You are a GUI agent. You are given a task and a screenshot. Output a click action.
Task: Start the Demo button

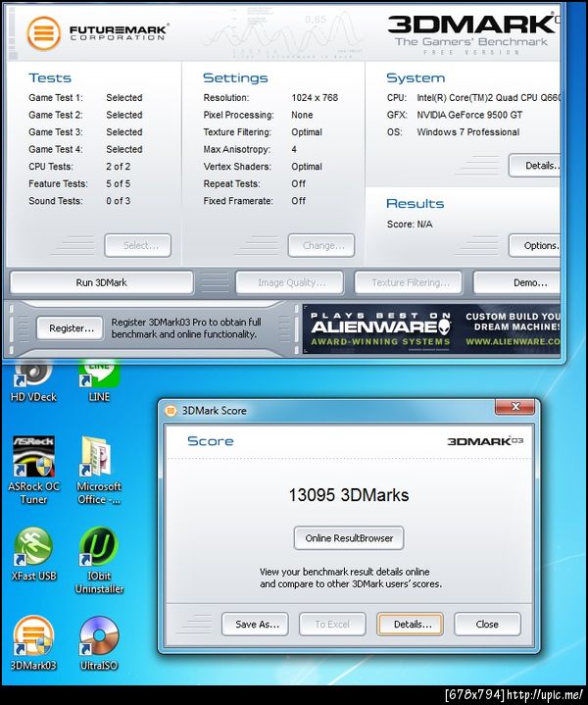(x=517, y=282)
